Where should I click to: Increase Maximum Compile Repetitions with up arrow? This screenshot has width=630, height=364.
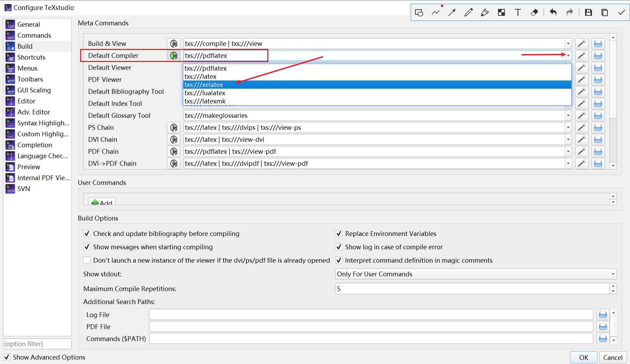(613, 286)
